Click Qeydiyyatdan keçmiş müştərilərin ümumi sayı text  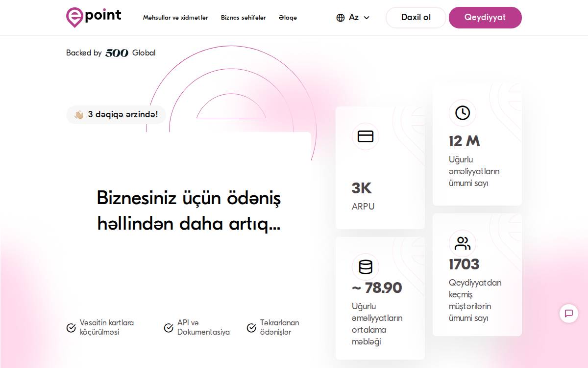[x=475, y=300]
